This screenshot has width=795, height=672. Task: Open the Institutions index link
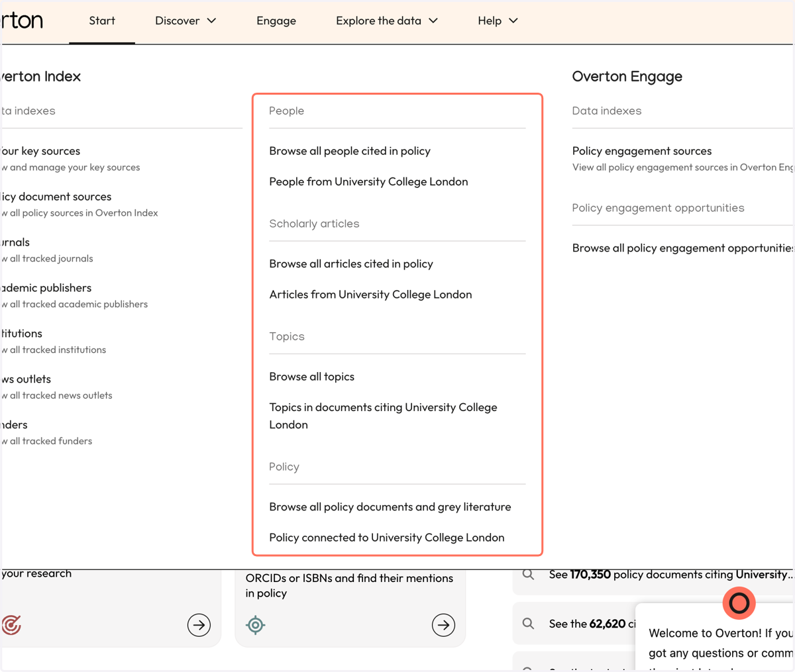coord(22,334)
